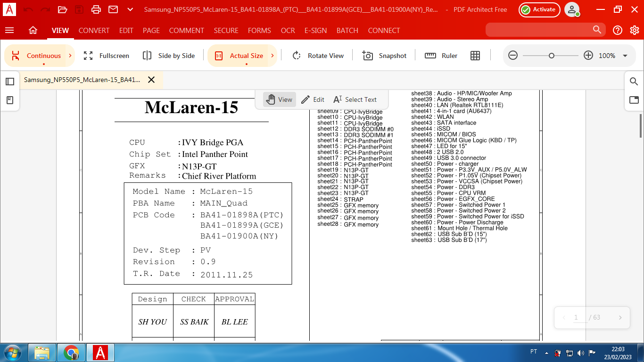Click the Activate button
This screenshot has width=644, height=362.
tap(539, 9)
